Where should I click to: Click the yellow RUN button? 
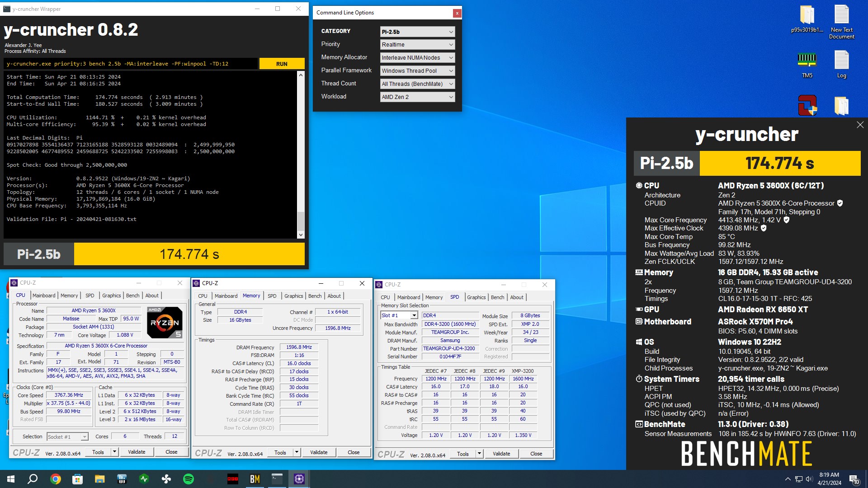click(282, 64)
